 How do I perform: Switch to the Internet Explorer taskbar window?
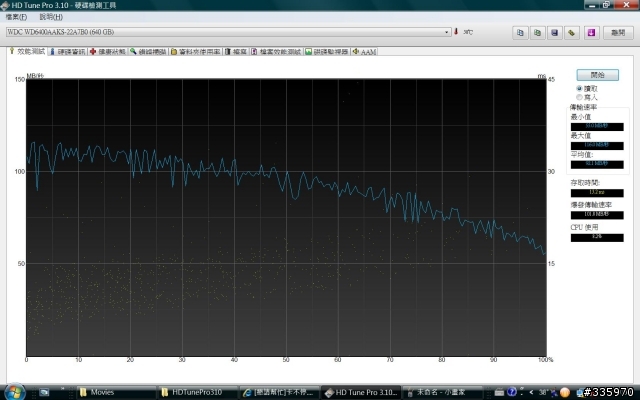coord(279,392)
